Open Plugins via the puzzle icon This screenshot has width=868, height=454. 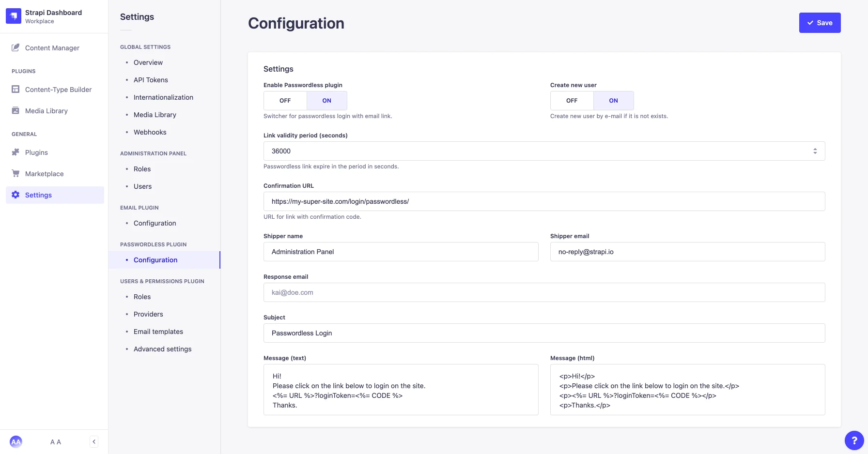point(15,152)
